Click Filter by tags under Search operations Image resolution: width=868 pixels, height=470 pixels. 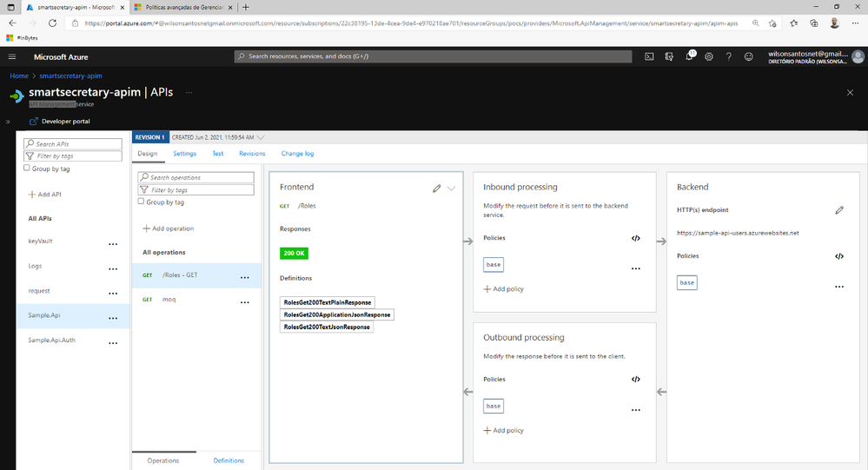click(196, 190)
